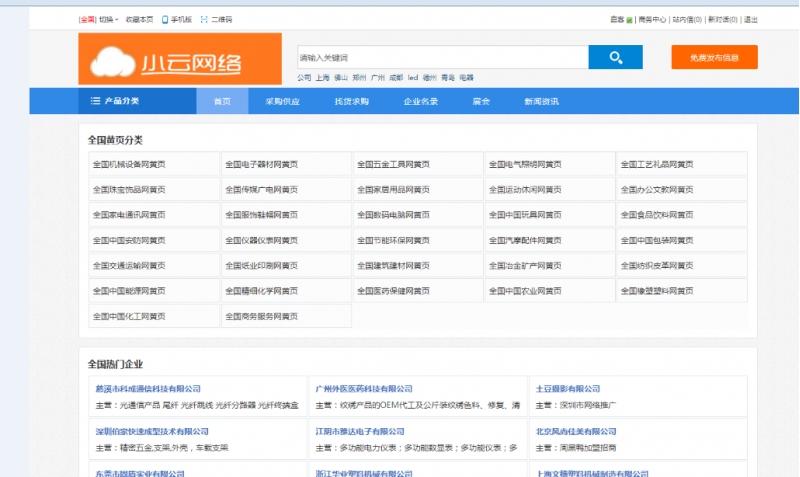Open 全国交通运输网黄页 category

(129, 265)
